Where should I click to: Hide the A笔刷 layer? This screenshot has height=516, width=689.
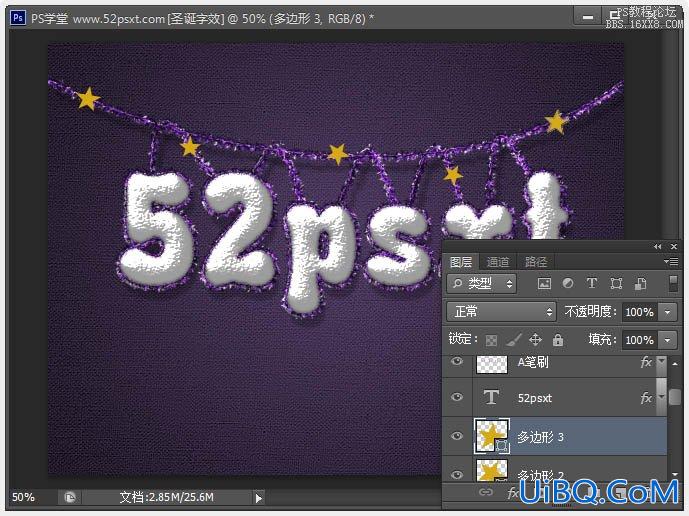pos(457,362)
